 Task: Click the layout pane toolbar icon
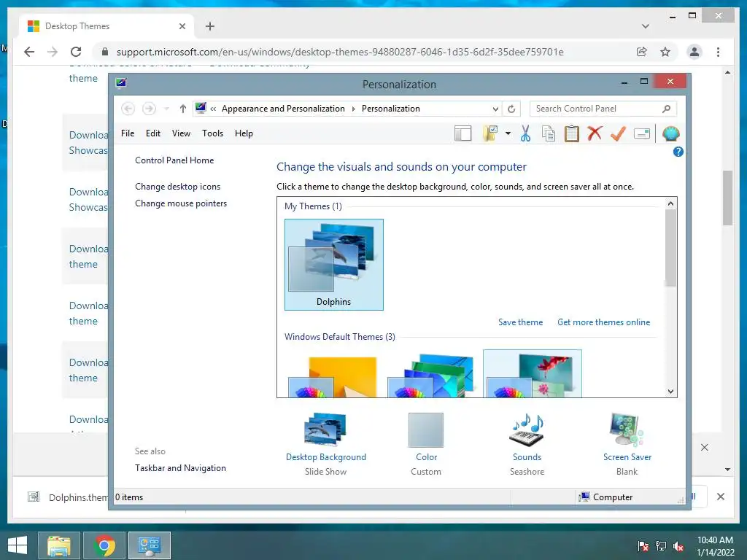pos(462,134)
